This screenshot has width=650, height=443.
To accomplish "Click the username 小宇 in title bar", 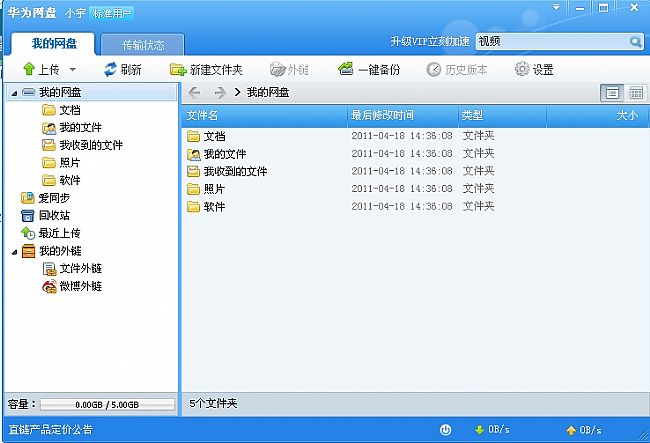I will 75,13.
